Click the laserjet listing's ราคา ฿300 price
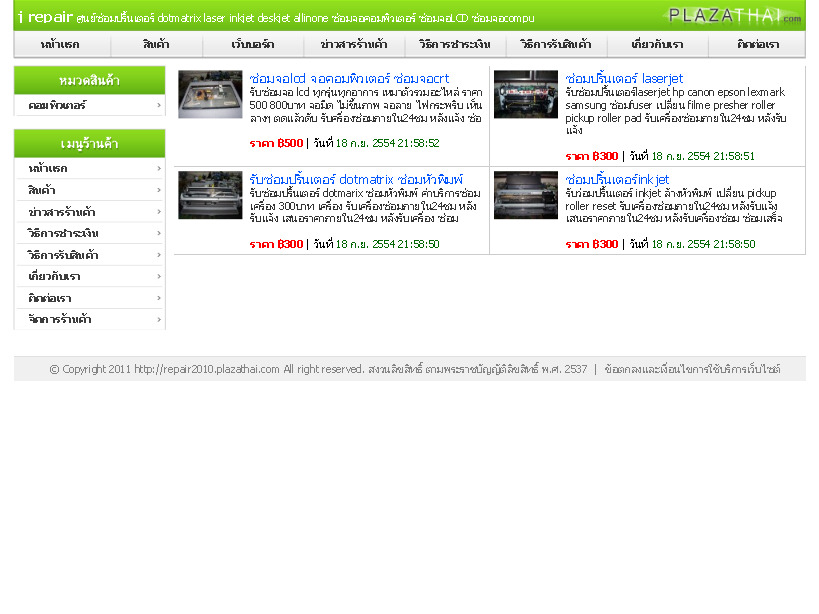The width and height of the screenshot is (819, 614). click(x=592, y=156)
